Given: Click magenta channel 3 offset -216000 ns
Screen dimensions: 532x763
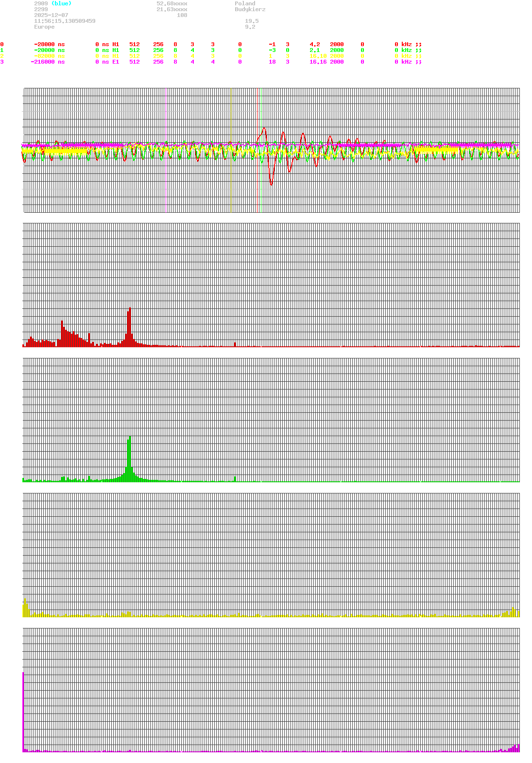Looking at the screenshot, I should [x=48, y=62].
